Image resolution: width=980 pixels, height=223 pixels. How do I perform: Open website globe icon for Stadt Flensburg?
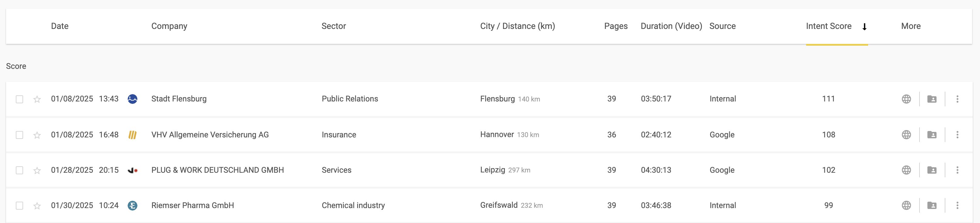(x=906, y=99)
